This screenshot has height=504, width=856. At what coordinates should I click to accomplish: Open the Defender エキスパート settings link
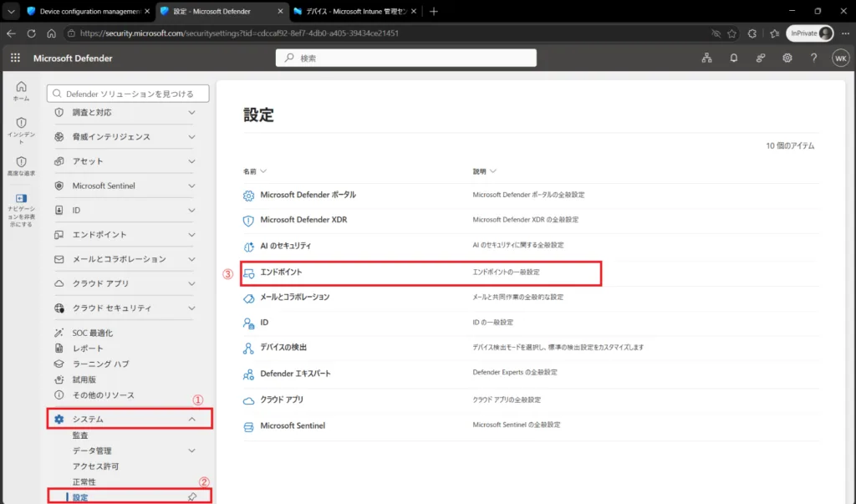click(295, 374)
